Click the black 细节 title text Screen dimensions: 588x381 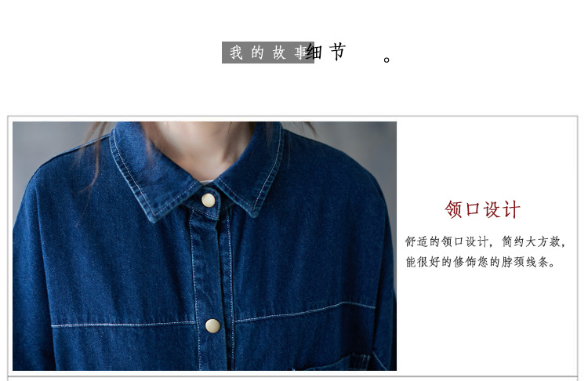pyautogui.click(x=326, y=52)
